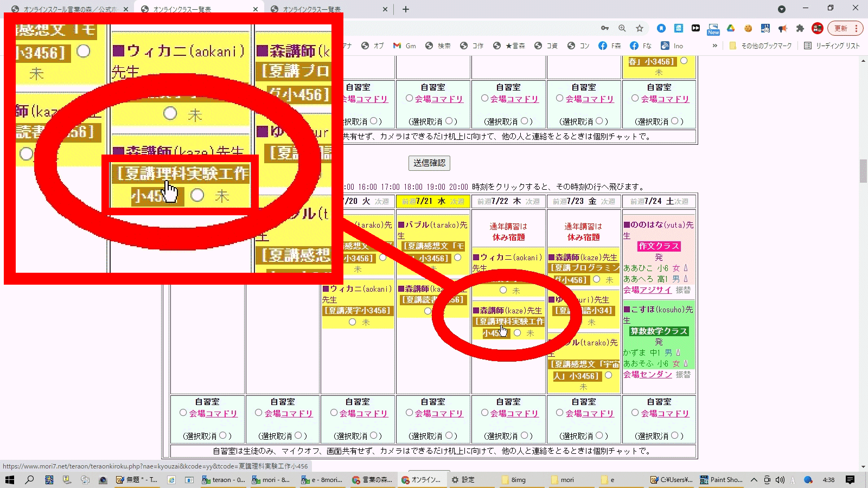Open the 'Ino' feed bookmark
The height and width of the screenshot is (488, 868).
point(672,46)
